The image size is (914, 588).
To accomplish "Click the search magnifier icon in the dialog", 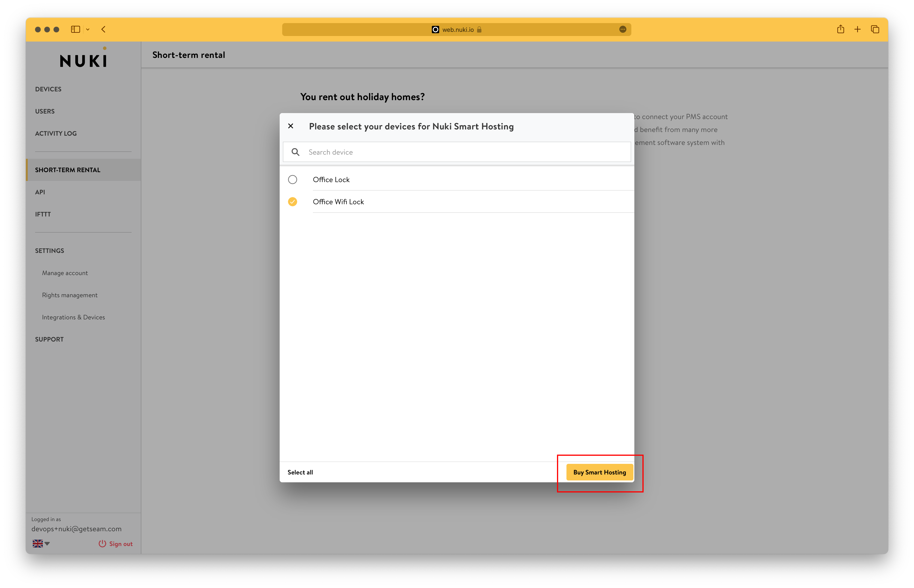I will click(295, 152).
